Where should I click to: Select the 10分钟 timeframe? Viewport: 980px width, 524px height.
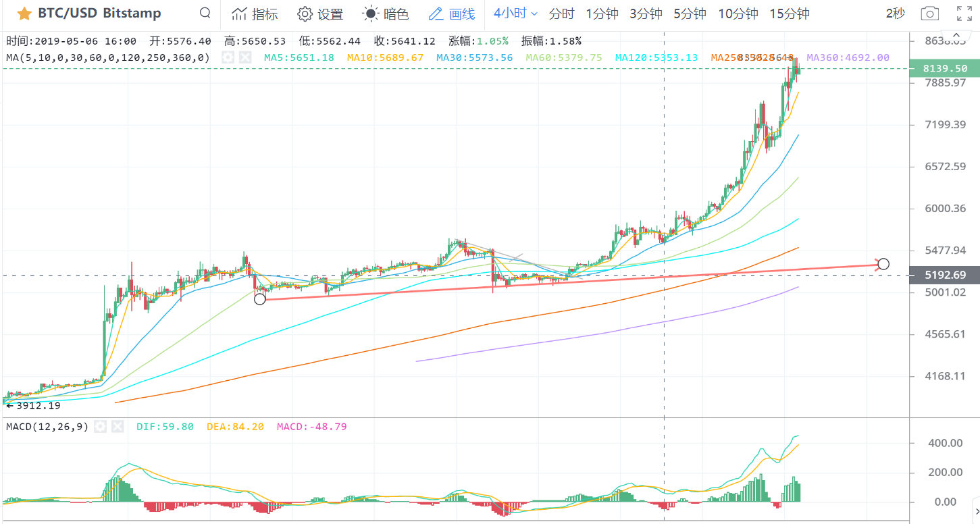[x=738, y=14]
